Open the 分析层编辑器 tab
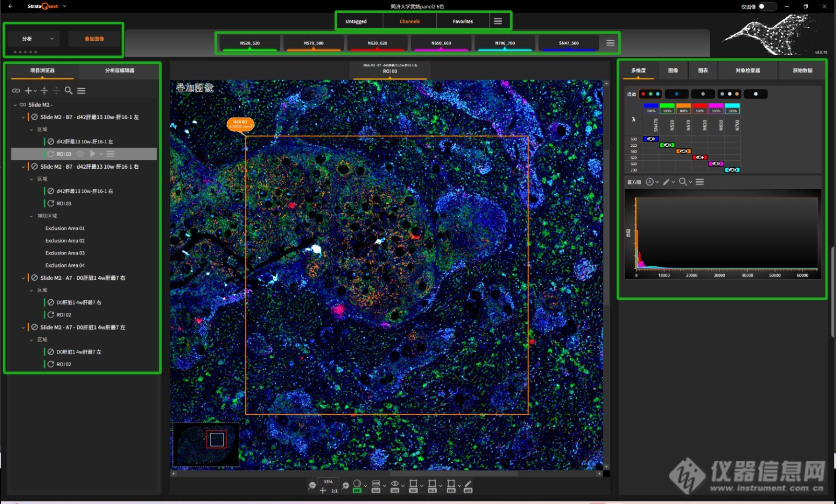Image resolution: width=836 pixels, height=504 pixels. pyautogui.click(x=120, y=71)
